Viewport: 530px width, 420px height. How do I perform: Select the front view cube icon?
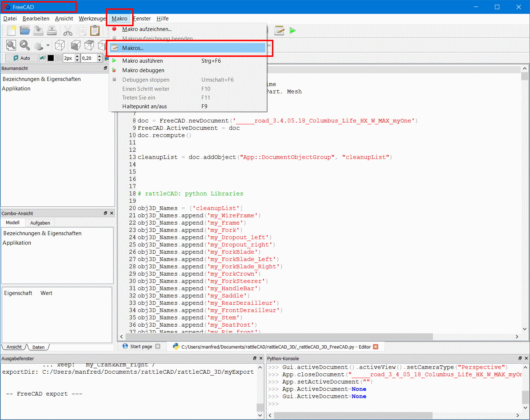(x=76, y=45)
